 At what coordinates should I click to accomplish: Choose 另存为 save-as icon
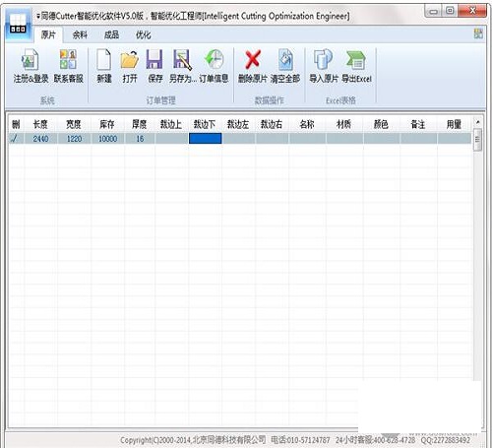pyautogui.click(x=182, y=66)
